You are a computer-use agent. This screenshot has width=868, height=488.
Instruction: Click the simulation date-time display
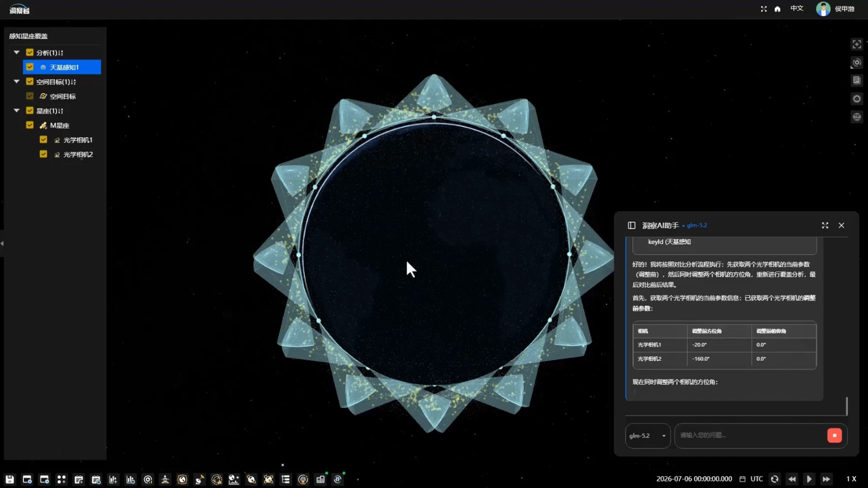(x=694, y=479)
